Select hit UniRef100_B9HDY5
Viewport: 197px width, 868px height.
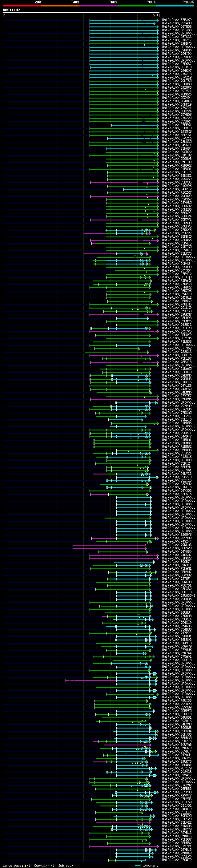pos(177,43)
